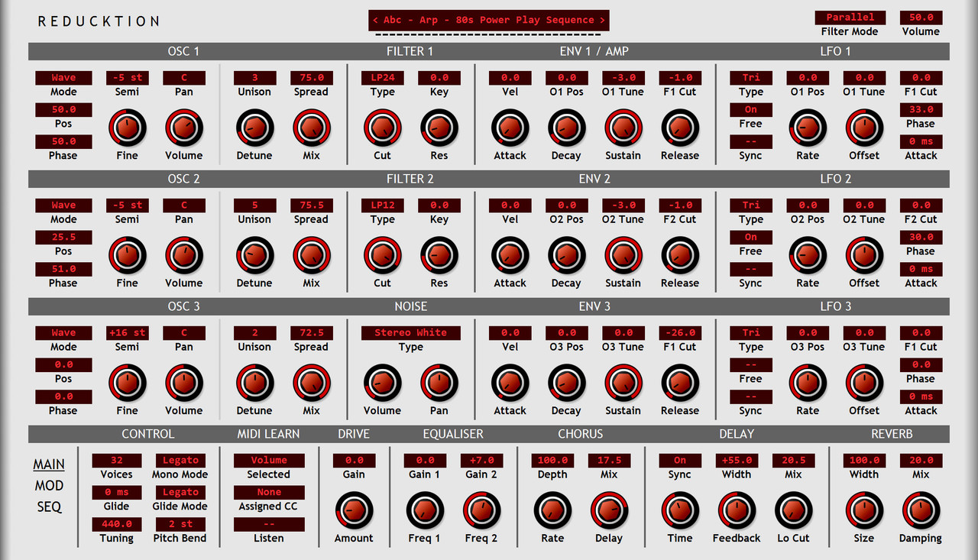Image resolution: width=978 pixels, height=560 pixels.
Task: Switch to the SEQ page
Action: click(49, 507)
